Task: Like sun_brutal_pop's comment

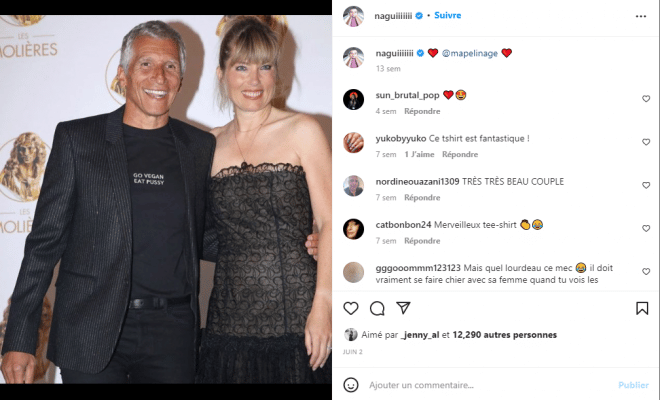Action: 646,99
